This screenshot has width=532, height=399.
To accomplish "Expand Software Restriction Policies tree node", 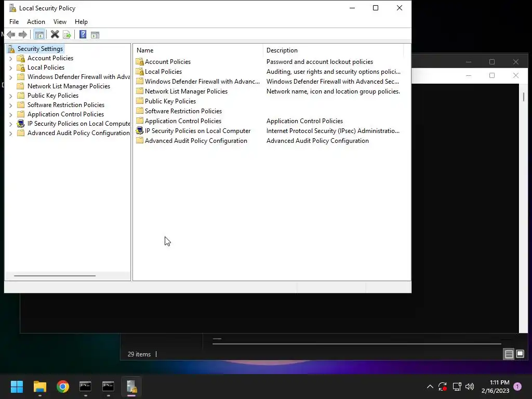I will [x=10, y=105].
